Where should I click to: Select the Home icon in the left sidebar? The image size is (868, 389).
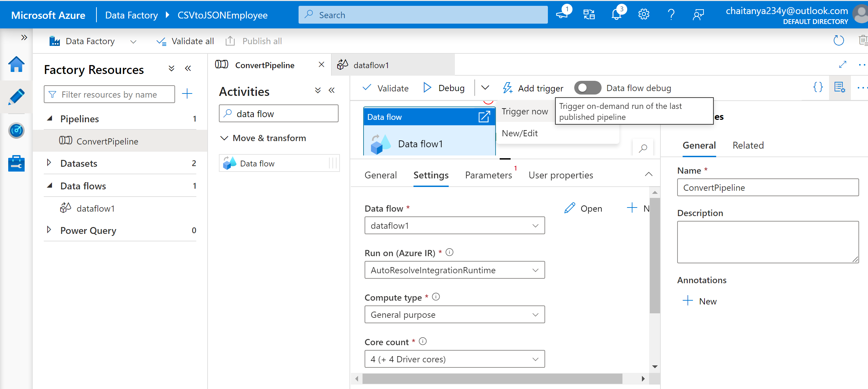click(x=16, y=64)
